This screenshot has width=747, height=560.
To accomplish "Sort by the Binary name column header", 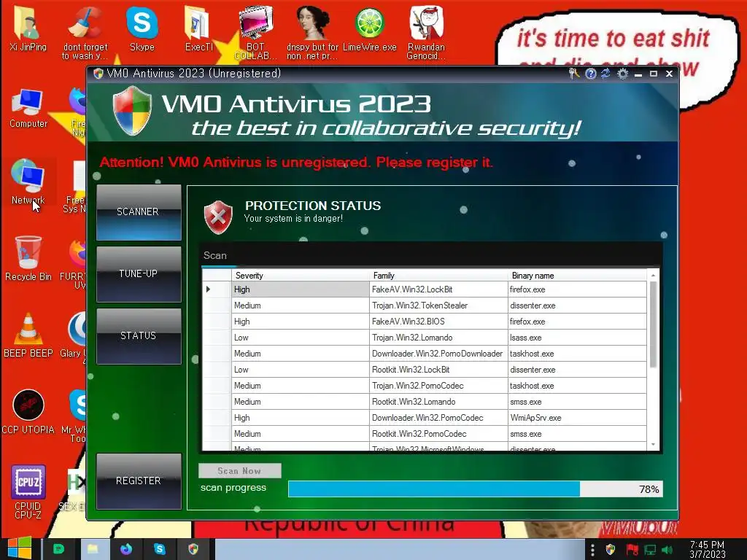I will tap(578, 275).
